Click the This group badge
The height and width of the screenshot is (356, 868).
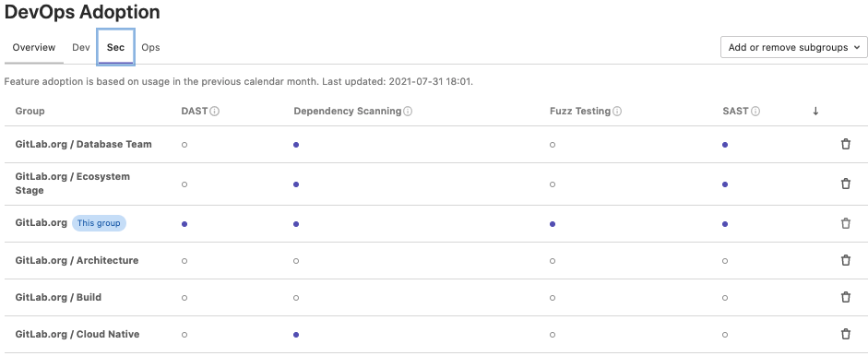pos(99,223)
